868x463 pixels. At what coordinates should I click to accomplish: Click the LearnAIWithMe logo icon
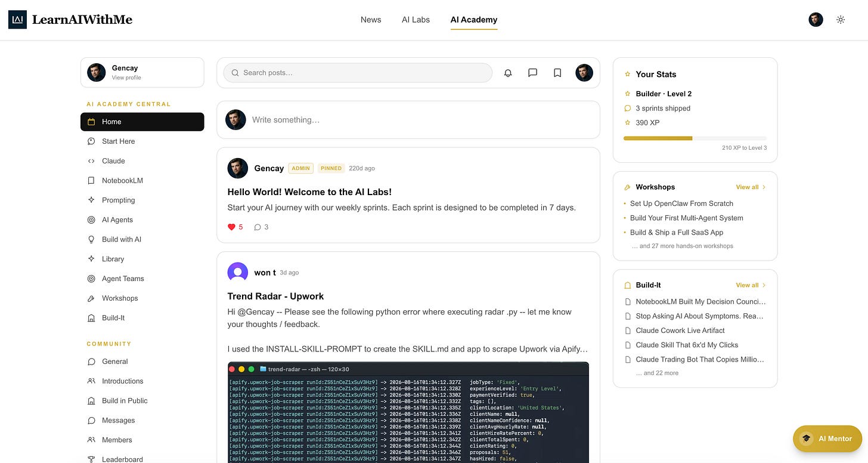17,20
